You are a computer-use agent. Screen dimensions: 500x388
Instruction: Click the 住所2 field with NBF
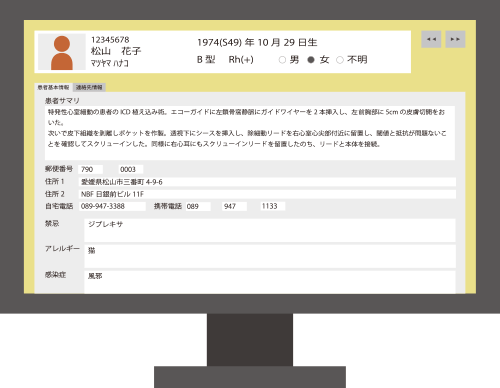tap(267, 194)
